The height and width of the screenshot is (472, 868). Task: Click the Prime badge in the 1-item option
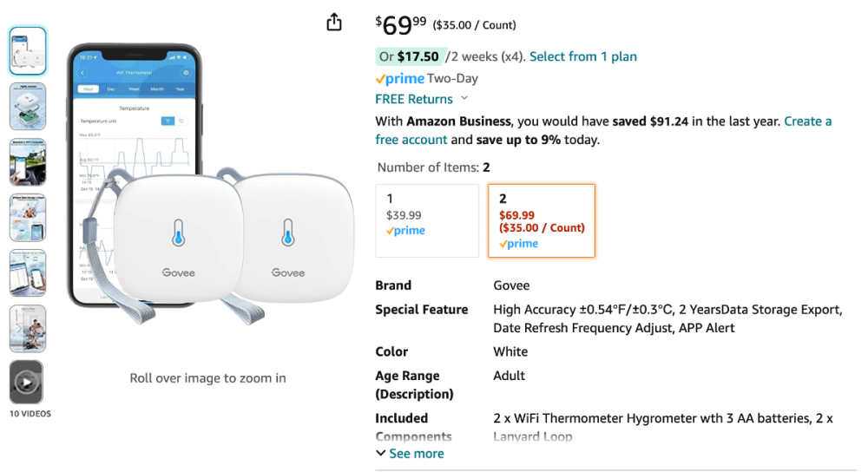pos(405,231)
